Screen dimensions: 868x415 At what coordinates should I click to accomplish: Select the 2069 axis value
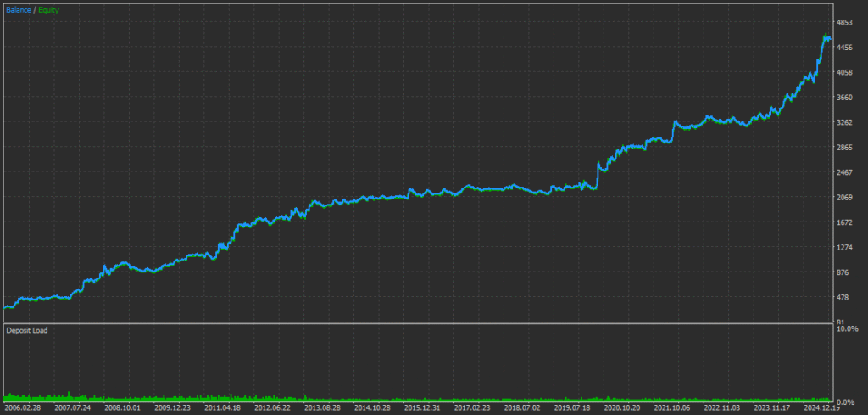point(844,197)
